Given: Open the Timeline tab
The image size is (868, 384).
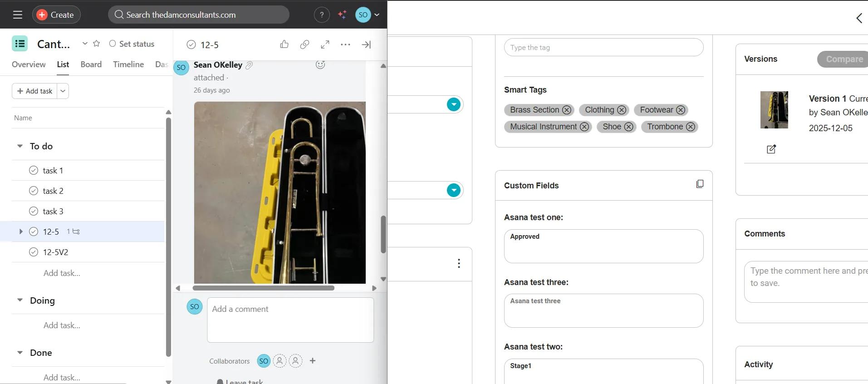Looking at the screenshot, I should pyautogui.click(x=128, y=64).
